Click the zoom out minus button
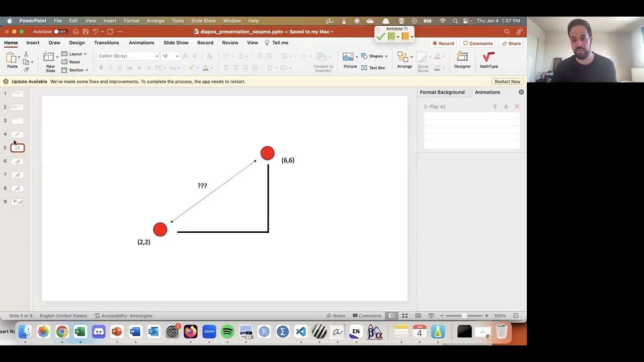 point(442,316)
